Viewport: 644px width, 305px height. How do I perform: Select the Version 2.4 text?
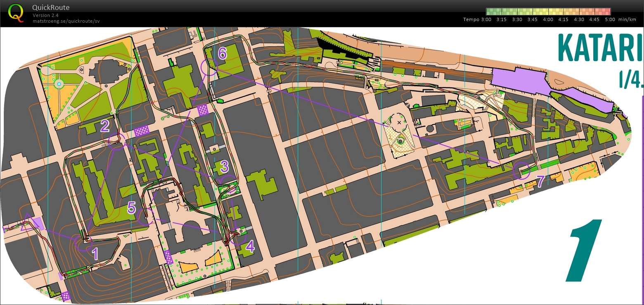pos(45,15)
